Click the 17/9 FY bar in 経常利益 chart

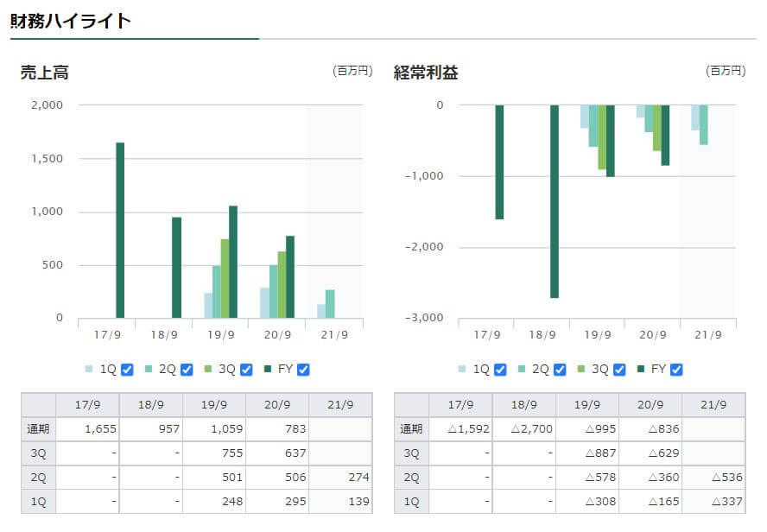[x=499, y=161]
